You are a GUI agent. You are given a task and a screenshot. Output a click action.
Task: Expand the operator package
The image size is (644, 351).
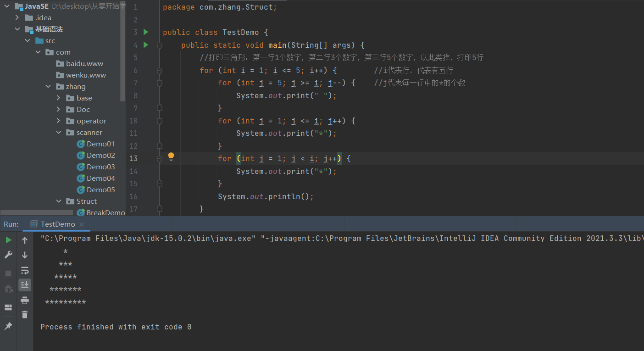tap(58, 121)
